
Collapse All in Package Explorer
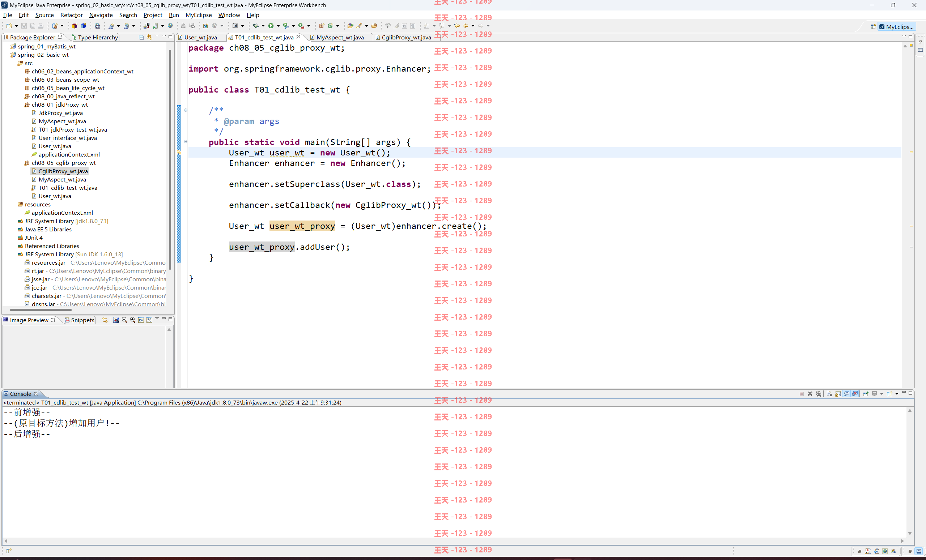tap(141, 37)
